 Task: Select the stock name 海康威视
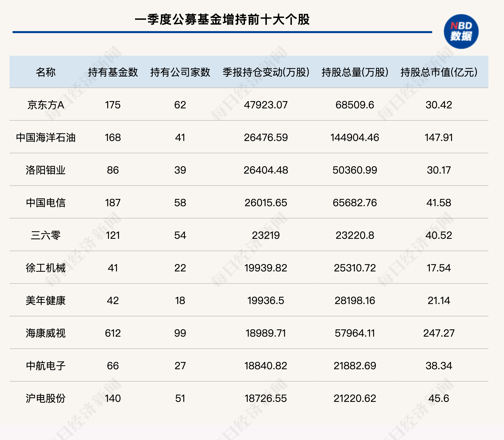pos(46,333)
